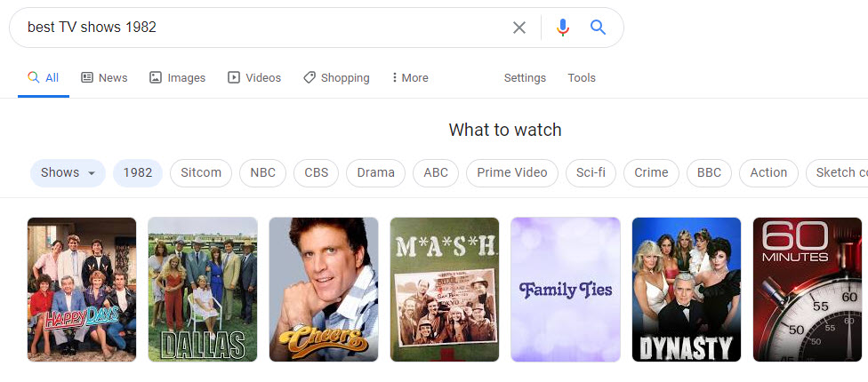868x382 pixels.
Task: Expand the More menu
Action: [x=410, y=78]
